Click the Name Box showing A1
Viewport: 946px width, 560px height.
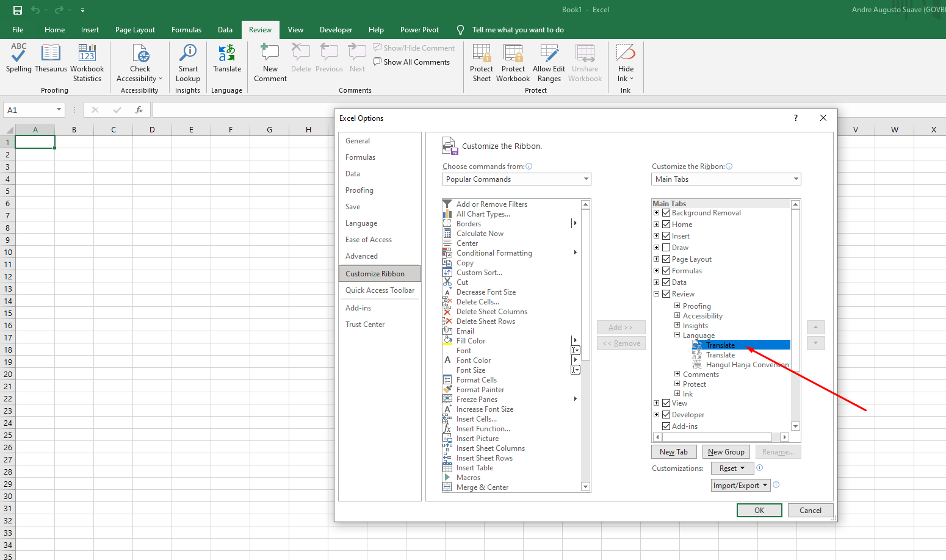pyautogui.click(x=29, y=110)
